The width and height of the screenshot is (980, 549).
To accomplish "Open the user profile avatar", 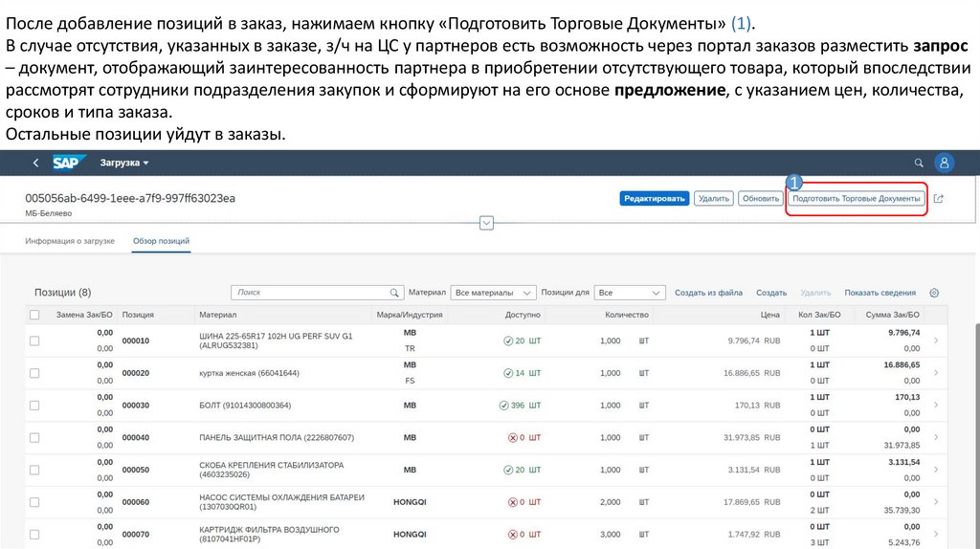I will click(944, 163).
